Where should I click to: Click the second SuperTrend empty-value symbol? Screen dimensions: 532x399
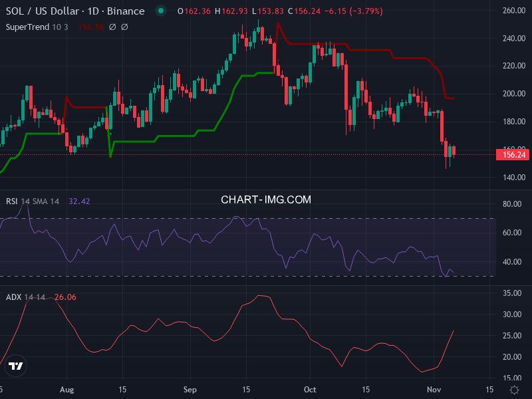124,27
